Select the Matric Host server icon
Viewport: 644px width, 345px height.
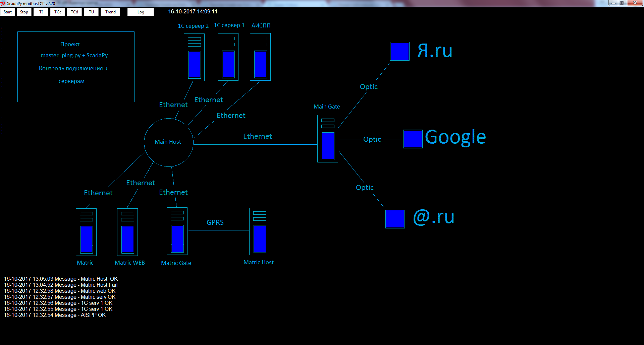(x=260, y=231)
